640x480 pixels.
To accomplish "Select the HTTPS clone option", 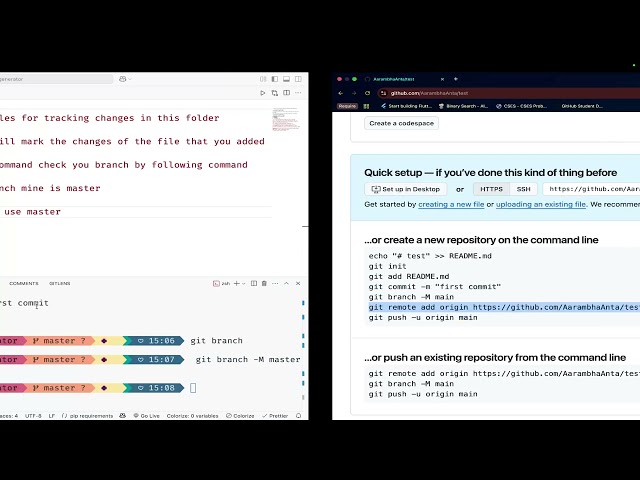I will [491, 189].
